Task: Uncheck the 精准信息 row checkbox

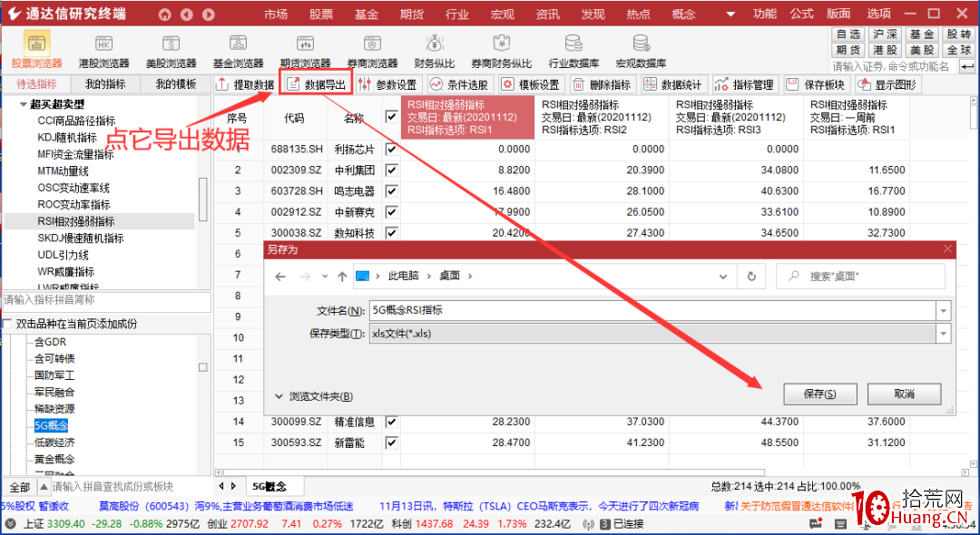Action: pyautogui.click(x=392, y=422)
